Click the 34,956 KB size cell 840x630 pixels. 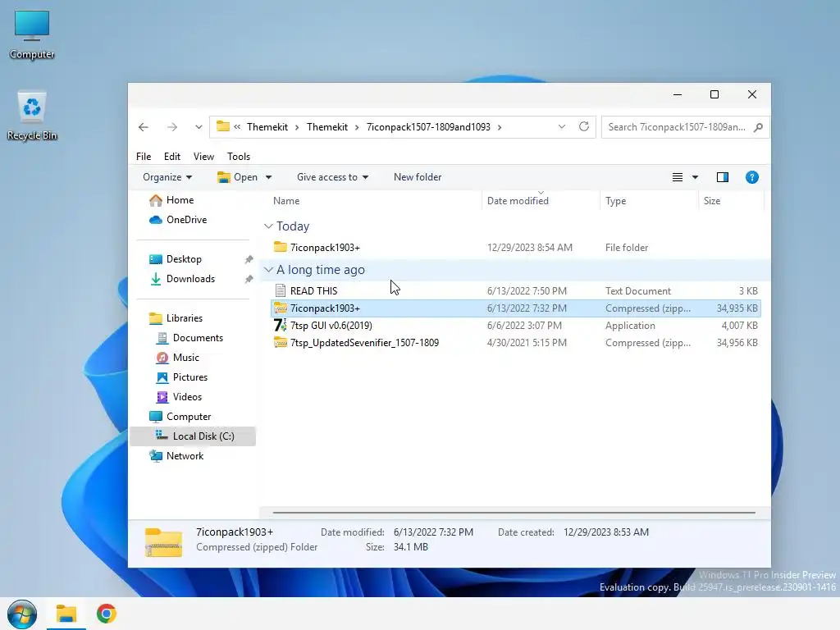tap(737, 343)
